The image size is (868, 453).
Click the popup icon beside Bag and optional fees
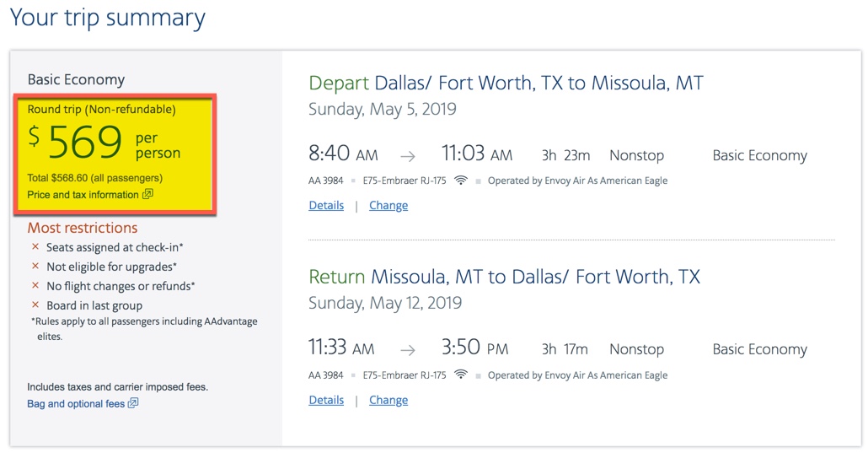coord(133,404)
